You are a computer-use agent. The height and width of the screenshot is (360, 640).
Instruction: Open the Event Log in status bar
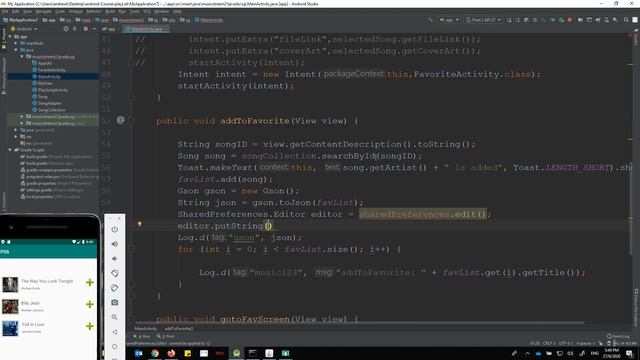click(618, 336)
